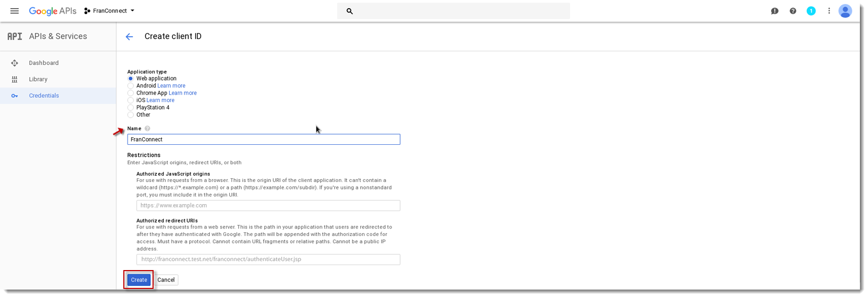This screenshot has height=303, width=868.
Task: Click the help icon next to Name
Action: coord(147,129)
